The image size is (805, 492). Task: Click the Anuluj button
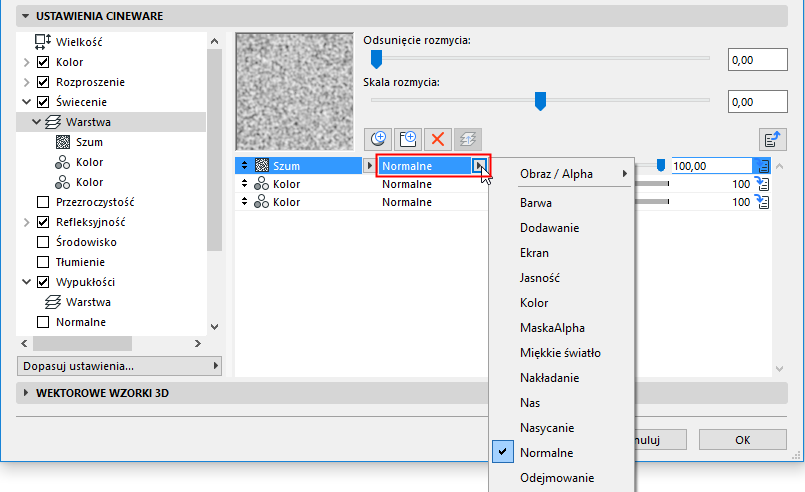(x=660, y=440)
